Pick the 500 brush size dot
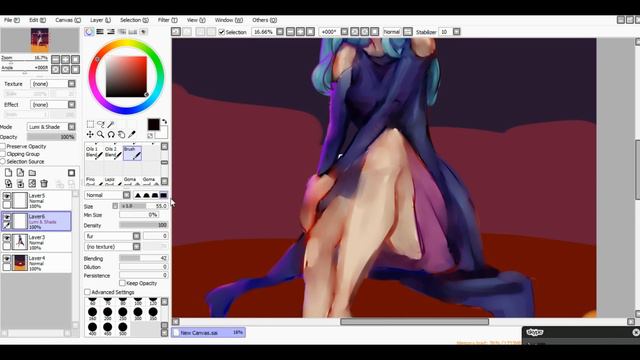The height and width of the screenshot is (360, 640). (123, 327)
